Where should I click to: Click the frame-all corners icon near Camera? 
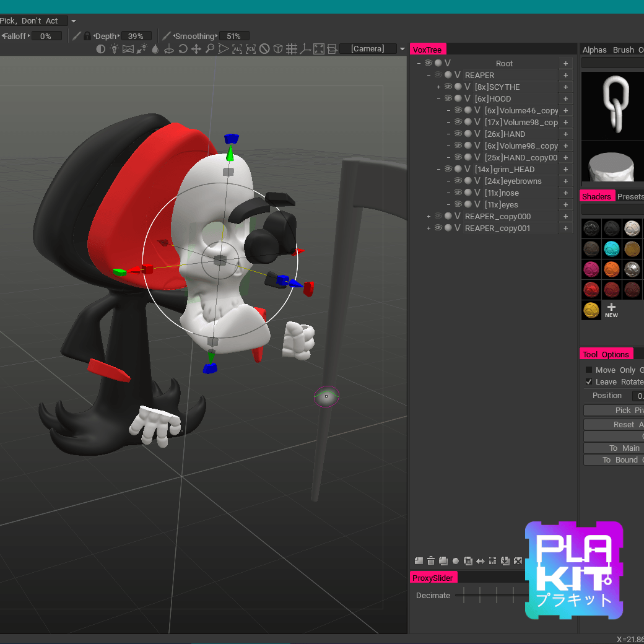pos(318,49)
